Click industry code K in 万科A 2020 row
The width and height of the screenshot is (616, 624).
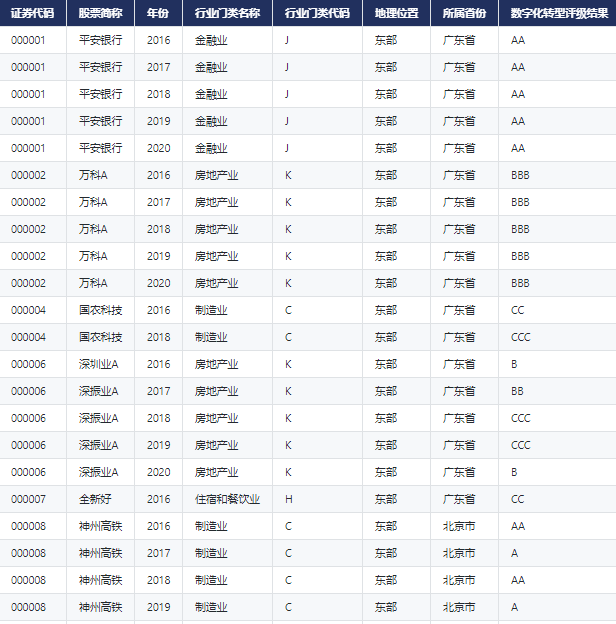click(289, 283)
